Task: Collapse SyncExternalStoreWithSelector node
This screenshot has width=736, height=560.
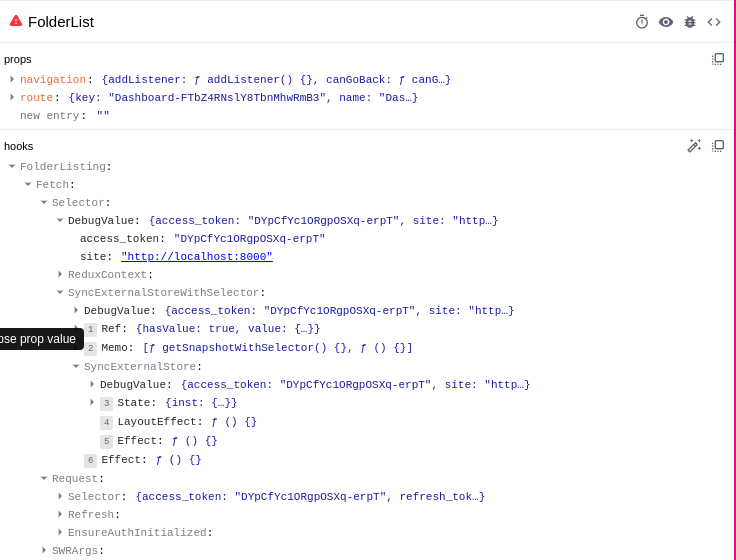Action: pyautogui.click(x=60, y=292)
